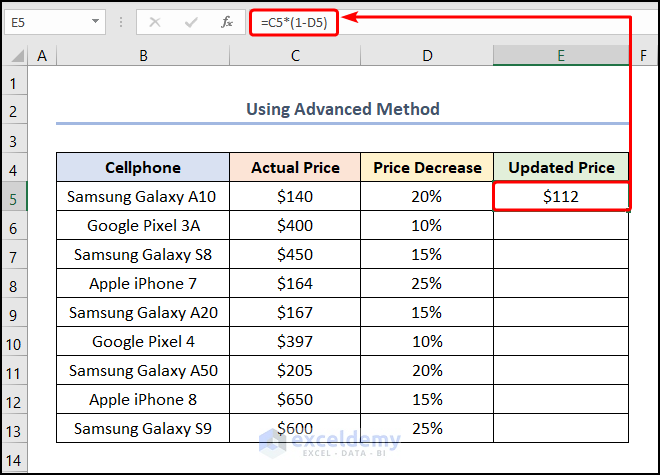Screen dimensions: 660x475
Task: Select row 13 header
Action: click(x=14, y=429)
